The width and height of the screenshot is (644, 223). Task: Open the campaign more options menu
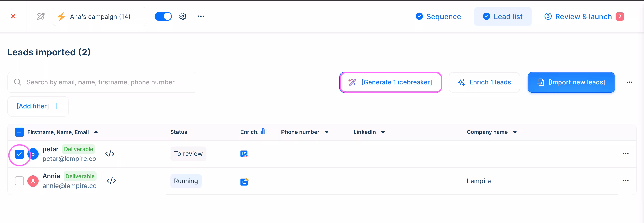coord(201,16)
